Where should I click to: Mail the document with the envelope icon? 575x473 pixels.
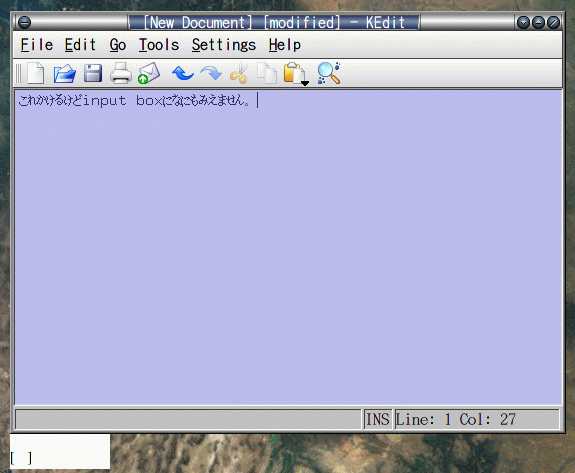[149, 73]
